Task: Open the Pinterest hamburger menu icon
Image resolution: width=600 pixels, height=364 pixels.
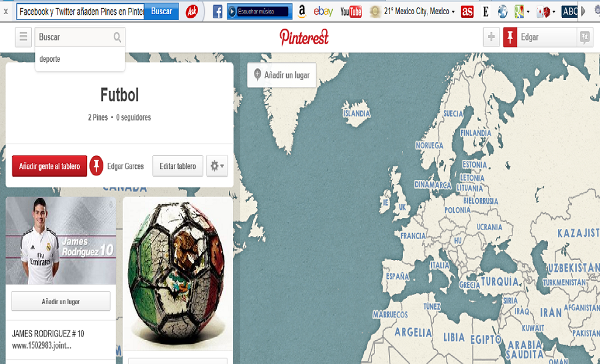Action: click(x=23, y=37)
